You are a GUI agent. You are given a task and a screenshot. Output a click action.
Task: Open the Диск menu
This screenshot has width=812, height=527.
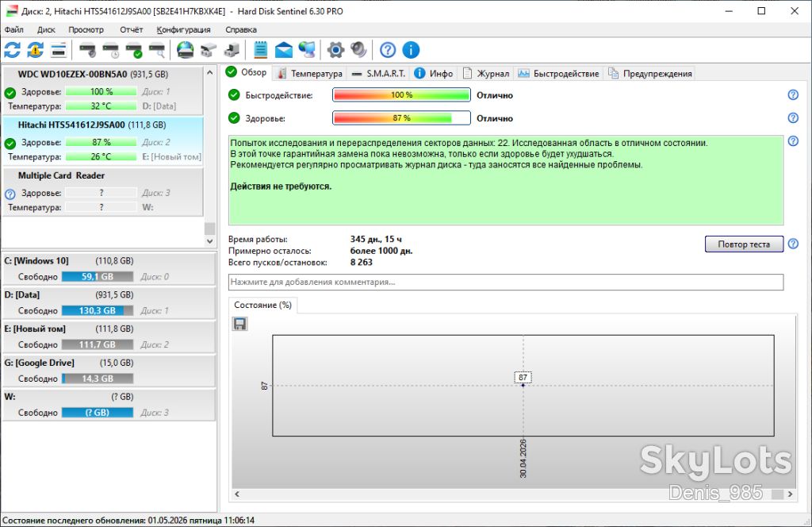pyautogui.click(x=46, y=29)
